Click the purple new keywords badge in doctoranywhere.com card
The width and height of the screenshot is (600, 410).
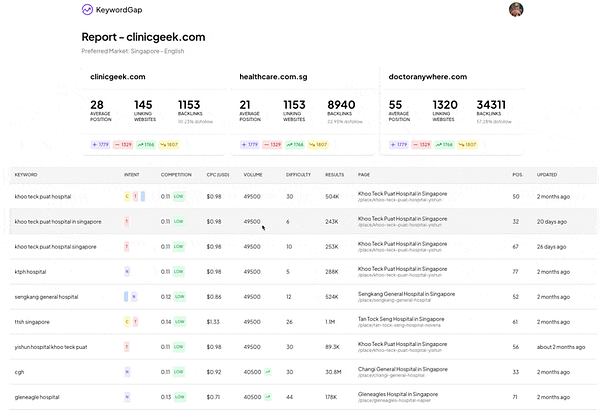399,145
